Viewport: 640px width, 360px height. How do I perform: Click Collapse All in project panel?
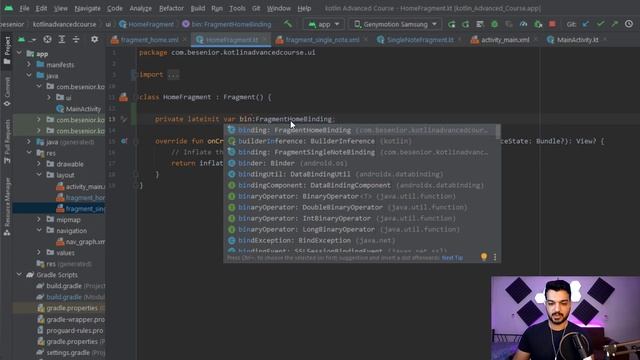coord(76,39)
